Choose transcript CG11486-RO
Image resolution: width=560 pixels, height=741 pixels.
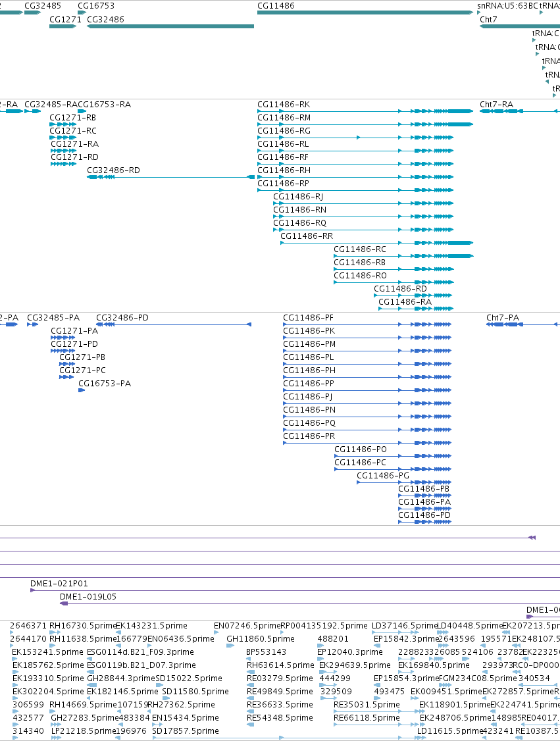(360, 276)
